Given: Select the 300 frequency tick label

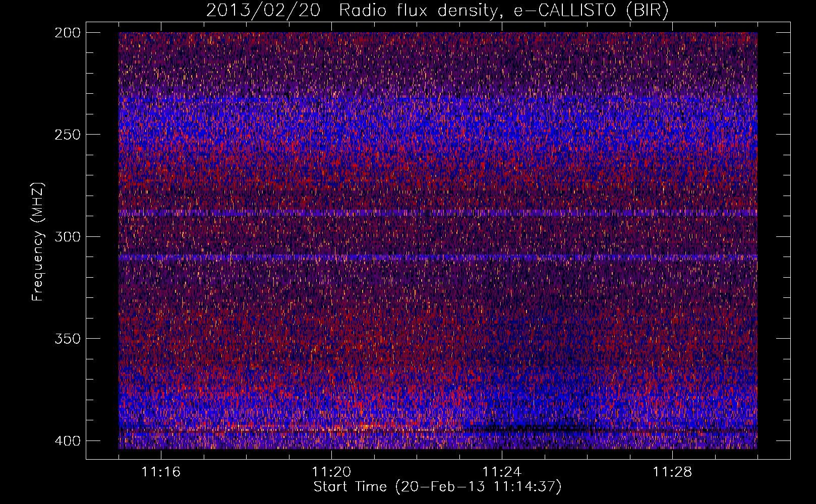Looking at the screenshot, I should click(67, 236).
